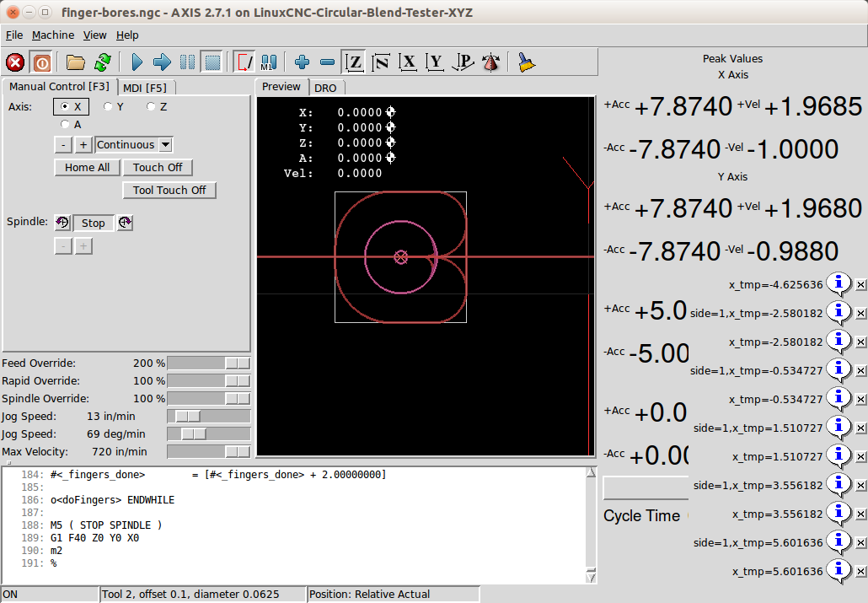Dismiss the x_tmp=-4.625636 notification

[x=860, y=285]
